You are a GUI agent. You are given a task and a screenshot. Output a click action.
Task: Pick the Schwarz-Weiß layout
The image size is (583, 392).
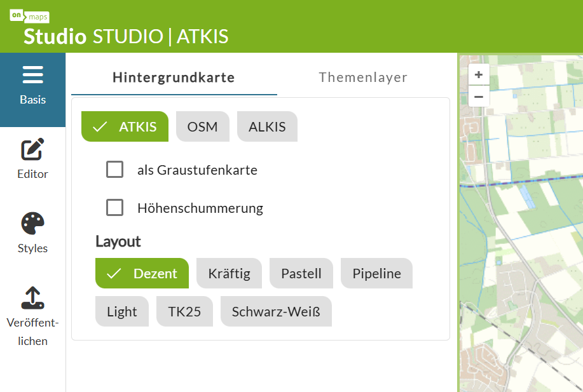click(x=276, y=311)
